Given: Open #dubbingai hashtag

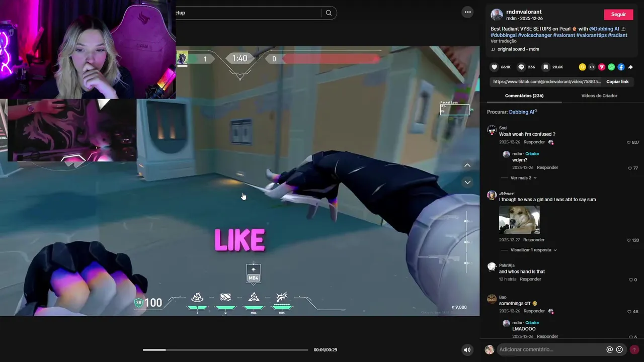Looking at the screenshot, I should click(x=504, y=35).
